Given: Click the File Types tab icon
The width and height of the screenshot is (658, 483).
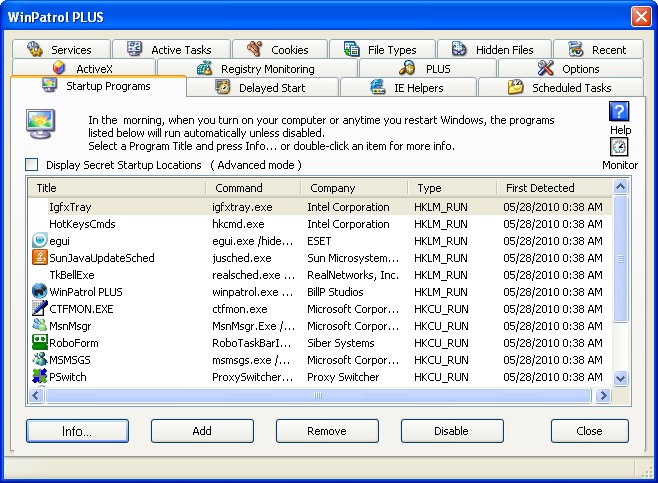Looking at the screenshot, I should (351, 49).
